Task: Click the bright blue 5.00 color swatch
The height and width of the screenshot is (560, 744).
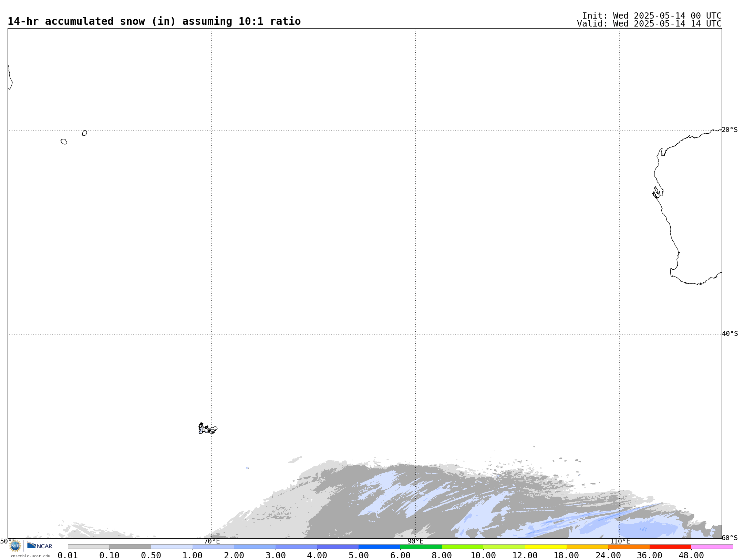Action: click(379, 547)
